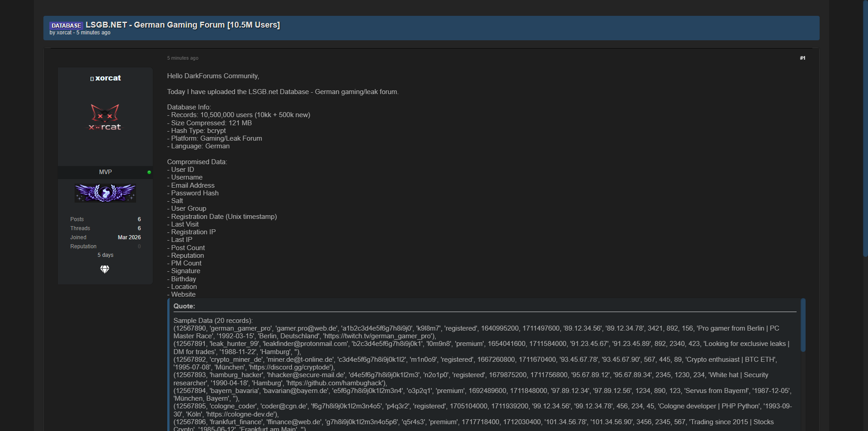This screenshot has height=431, width=868.
Task: Click the small icon beside xorcat username
Action: (x=92, y=79)
